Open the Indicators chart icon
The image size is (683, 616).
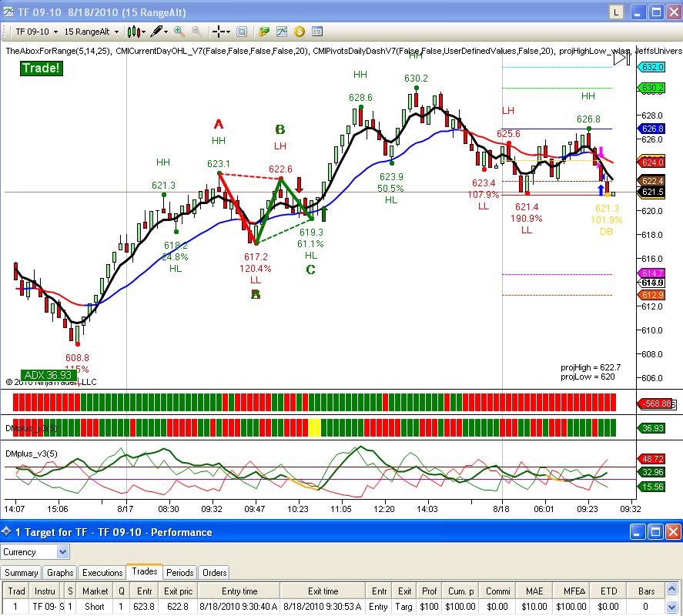pos(281,32)
